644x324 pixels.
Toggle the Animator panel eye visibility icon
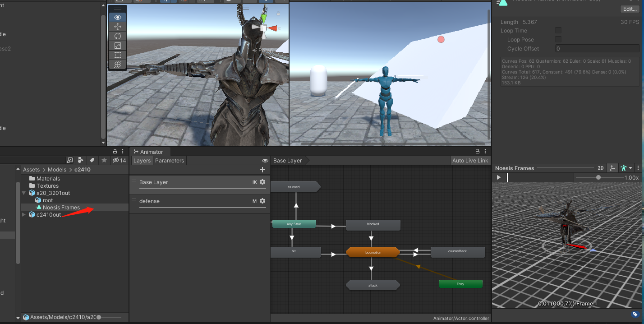(x=265, y=161)
